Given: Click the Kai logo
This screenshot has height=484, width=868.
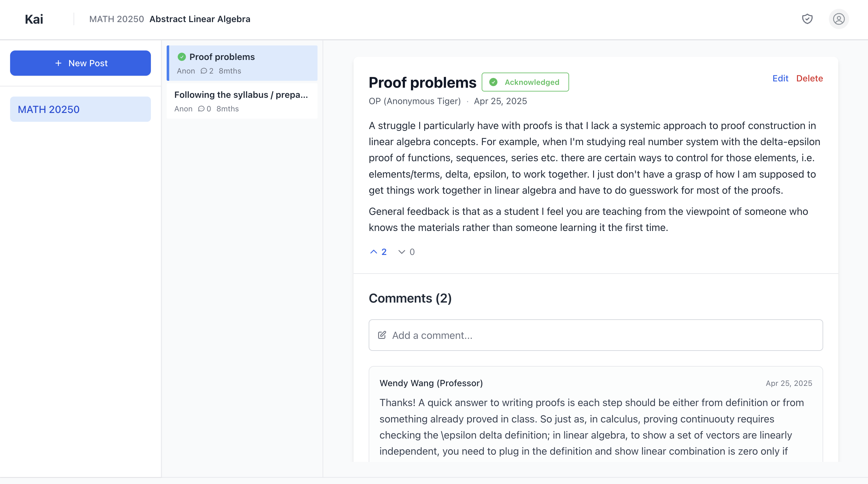Looking at the screenshot, I should pos(34,19).
